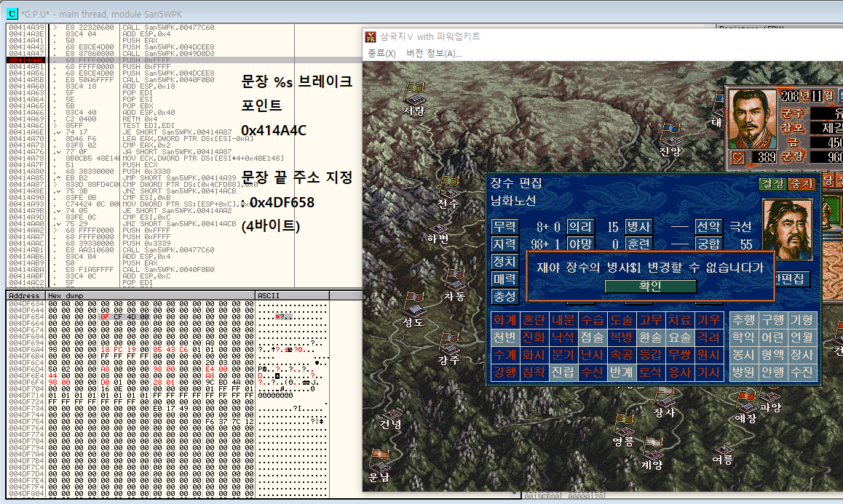Click the heart icon beside 389
Screen dimensions: 843x504
click(x=739, y=158)
